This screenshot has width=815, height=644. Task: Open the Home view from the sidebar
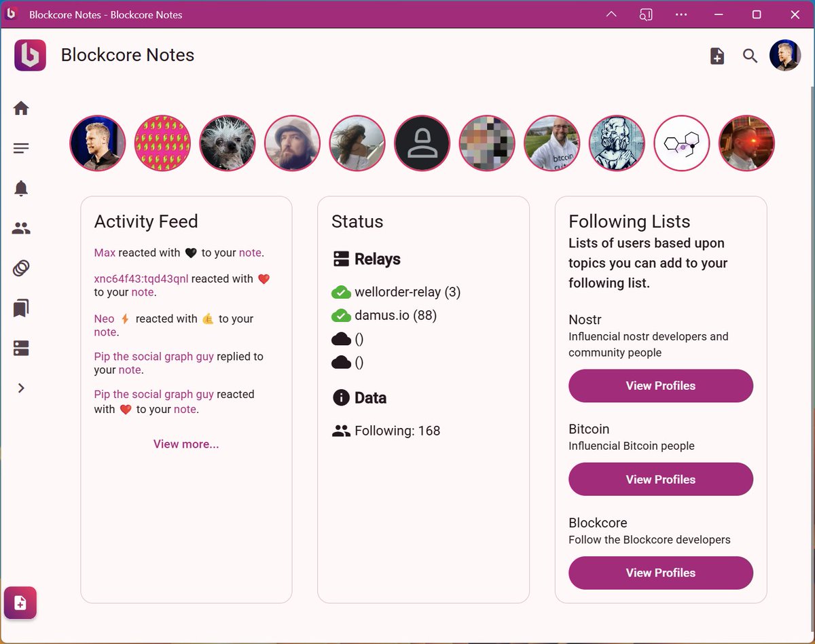(20, 107)
